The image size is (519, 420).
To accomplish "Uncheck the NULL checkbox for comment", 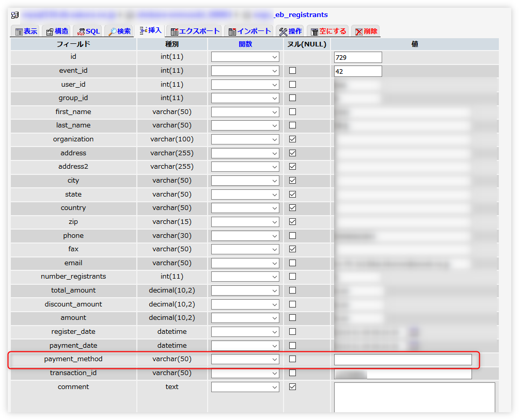I will 292,386.
